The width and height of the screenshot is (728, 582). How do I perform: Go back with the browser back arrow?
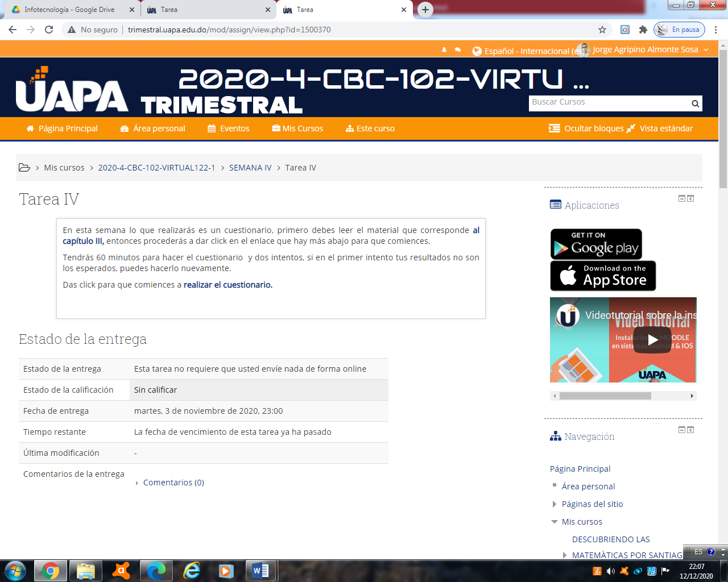click(x=13, y=30)
